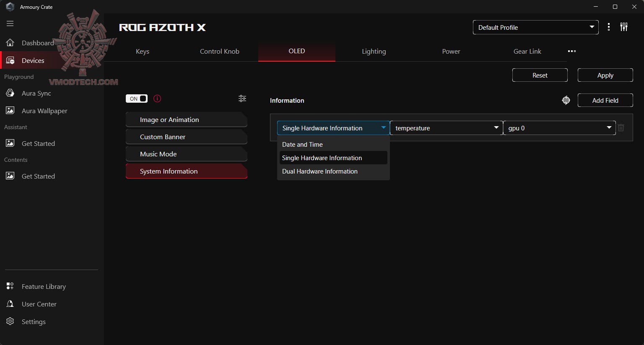Delete the field with the trash icon

(621, 128)
